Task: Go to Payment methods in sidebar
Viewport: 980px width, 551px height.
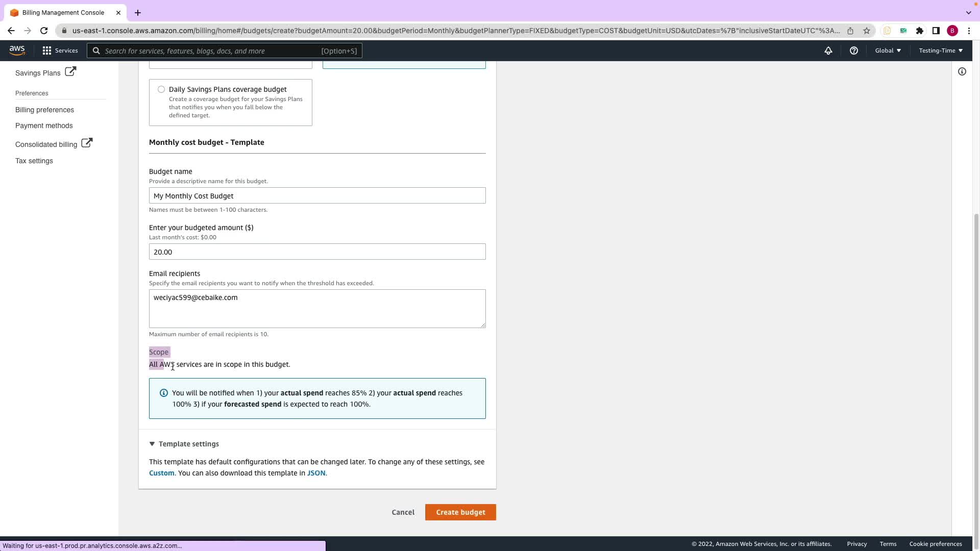Action: click(44, 126)
